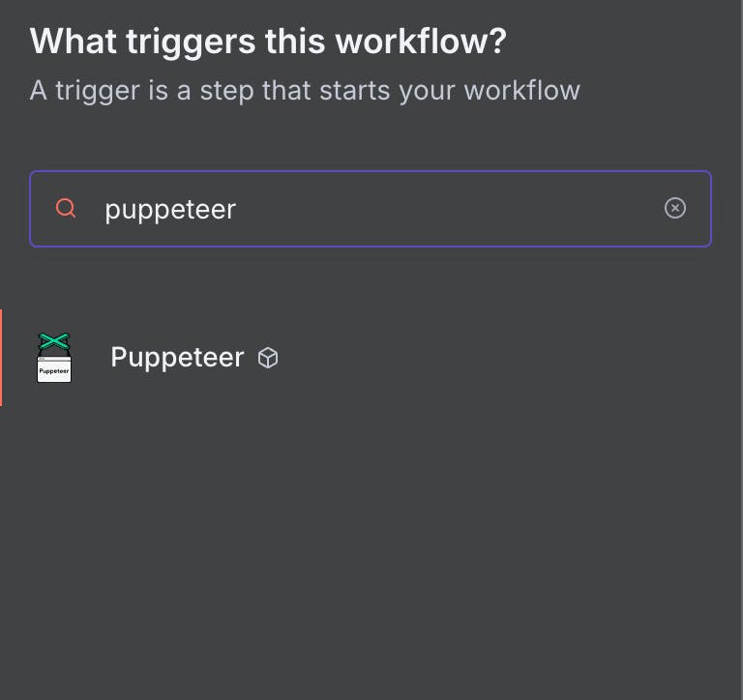Click the green crossed sticks on Puppeteer logo
This screenshot has width=743, height=700.
point(54,341)
